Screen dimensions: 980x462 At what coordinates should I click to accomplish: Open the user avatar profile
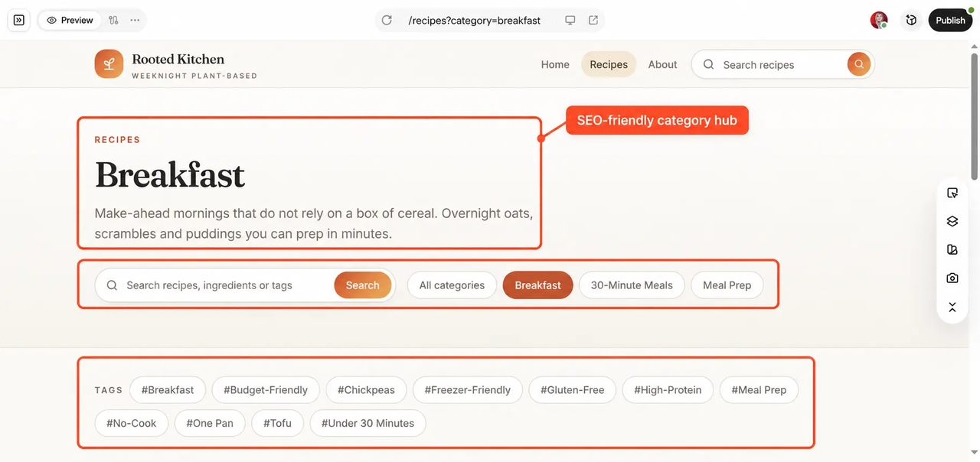pos(879,20)
